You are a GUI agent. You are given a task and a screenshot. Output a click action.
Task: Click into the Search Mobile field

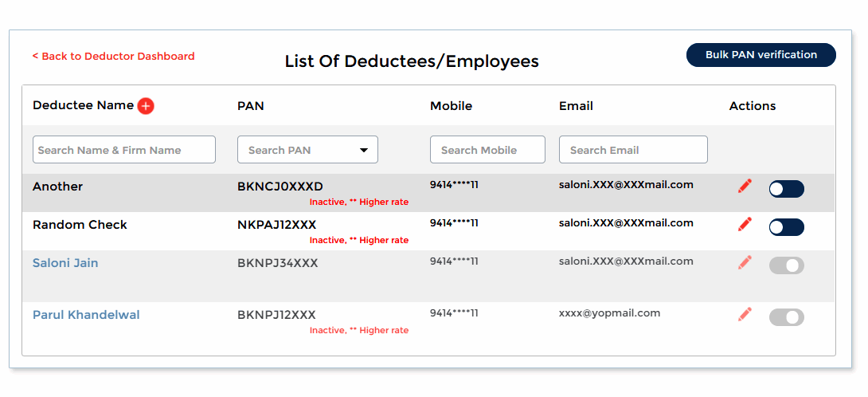[487, 150]
